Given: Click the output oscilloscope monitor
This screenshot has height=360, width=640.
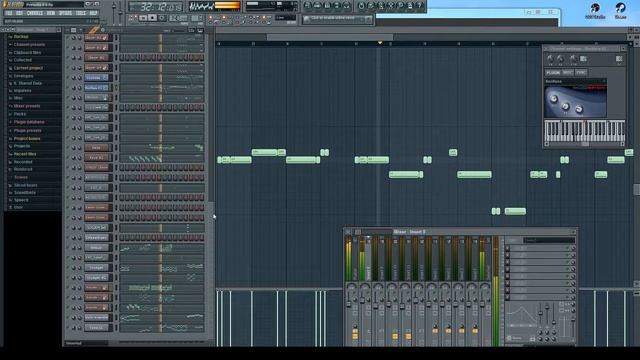Looking at the screenshot, I should click(x=201, y=6).
